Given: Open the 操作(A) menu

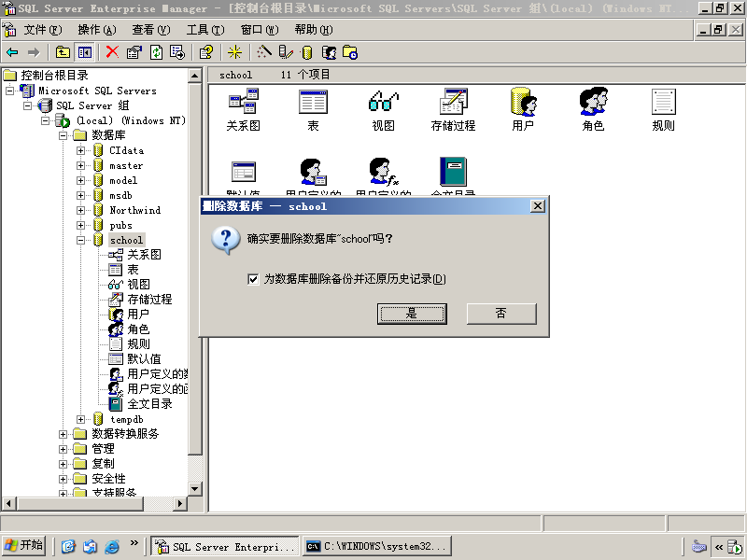Looking at the screenshot, I should pyautogui.click(x=97, y=30).
